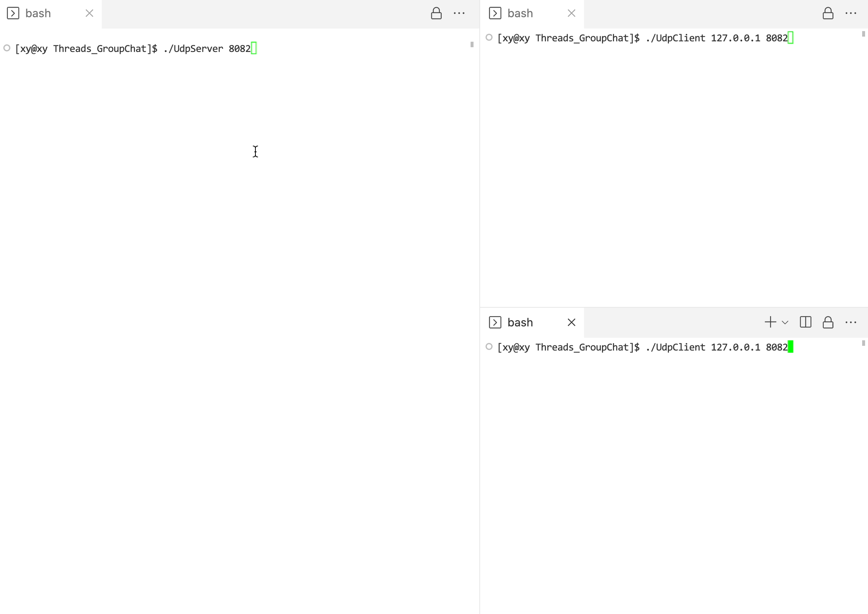
Task: Close the bottom-right bash terminal tab
Action: [x=572, y=322]
